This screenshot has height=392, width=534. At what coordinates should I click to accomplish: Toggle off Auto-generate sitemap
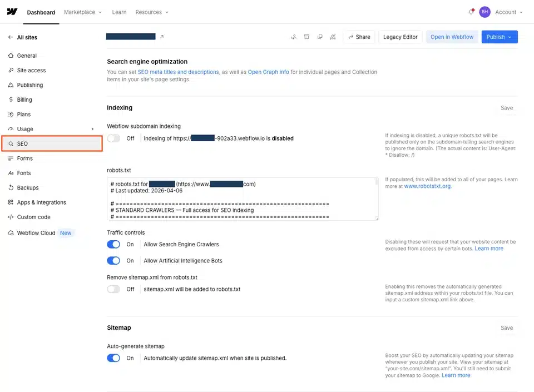(113, 358)
